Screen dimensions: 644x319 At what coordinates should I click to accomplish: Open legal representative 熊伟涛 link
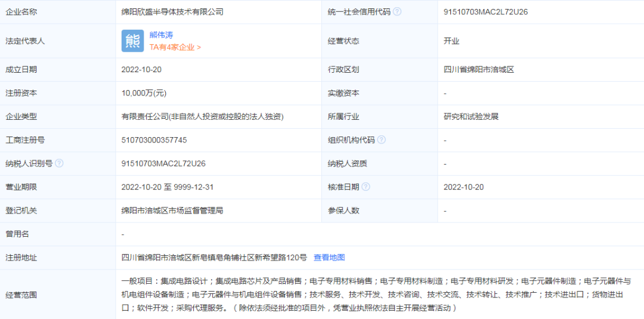click(x=162, y=35)
